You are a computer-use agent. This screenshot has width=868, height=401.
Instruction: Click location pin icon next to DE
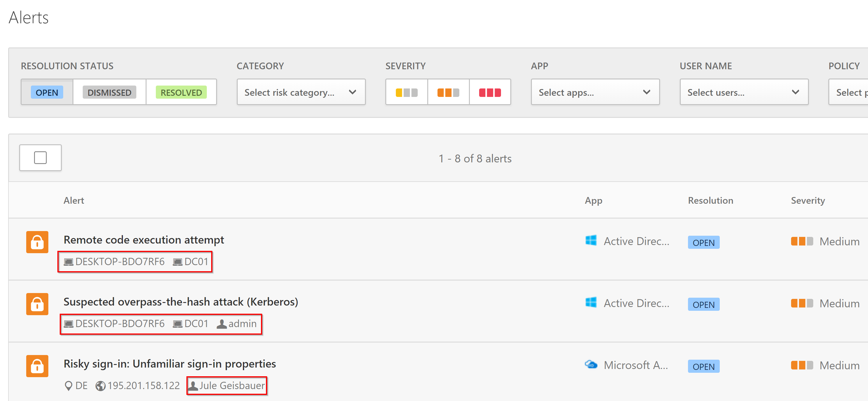[68, 386]
